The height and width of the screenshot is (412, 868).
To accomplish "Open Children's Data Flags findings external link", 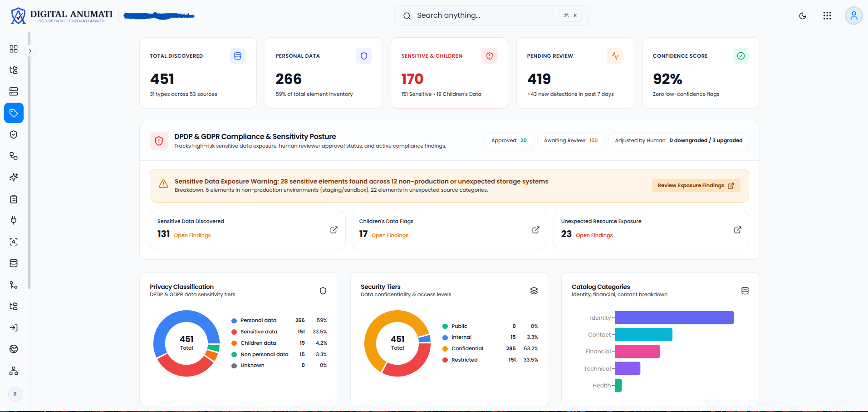I will (x=536, y=230).
